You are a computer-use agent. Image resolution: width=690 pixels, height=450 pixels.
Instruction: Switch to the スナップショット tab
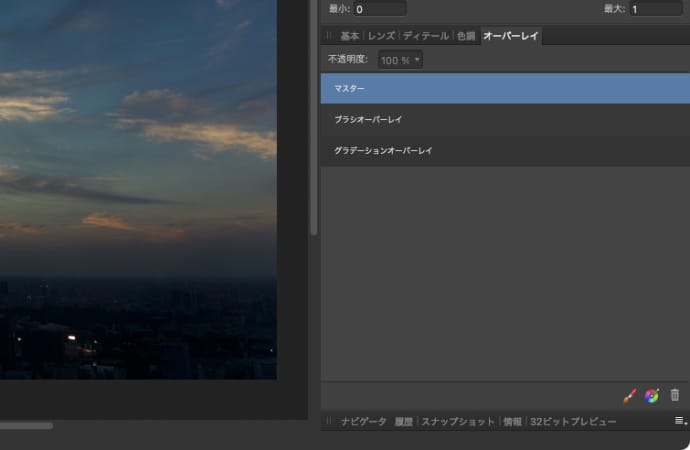click(457, 422)
